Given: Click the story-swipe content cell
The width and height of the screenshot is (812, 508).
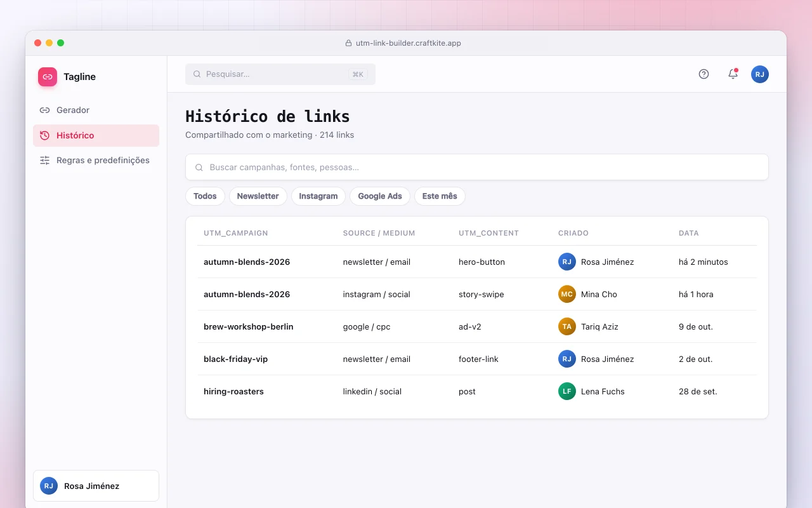Looking at the screenshot, I should click(x=481, y=294).
